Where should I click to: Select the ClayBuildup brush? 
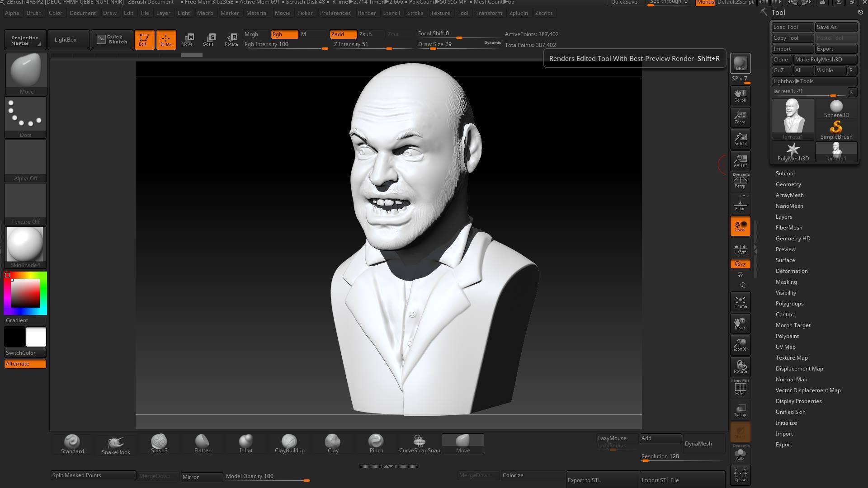(289, 444)
